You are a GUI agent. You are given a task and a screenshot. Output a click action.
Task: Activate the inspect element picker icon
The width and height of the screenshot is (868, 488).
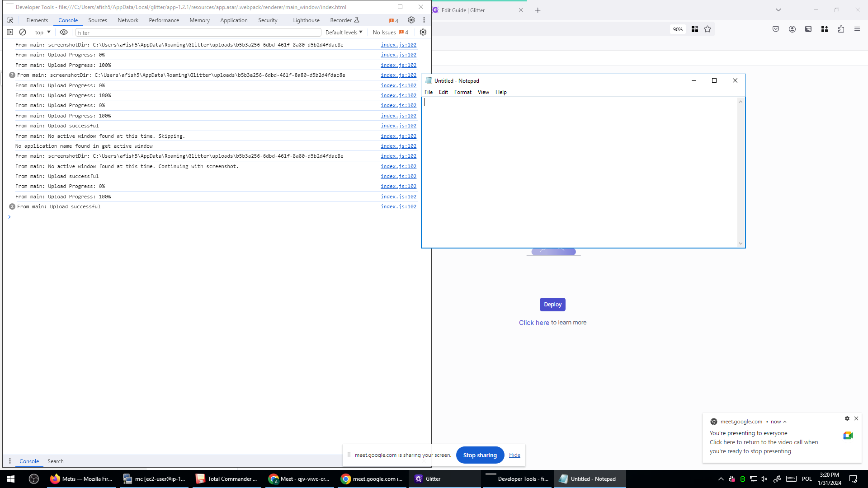10,20
